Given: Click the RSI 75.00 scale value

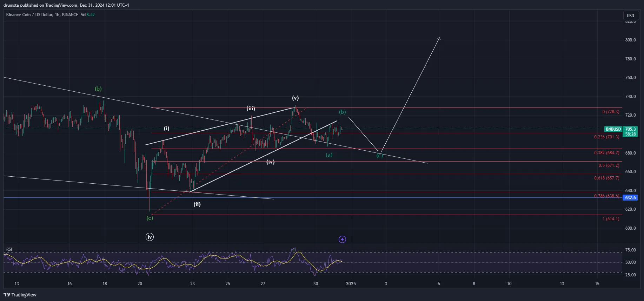Looking at the screenshot, I should pos(631,250).
